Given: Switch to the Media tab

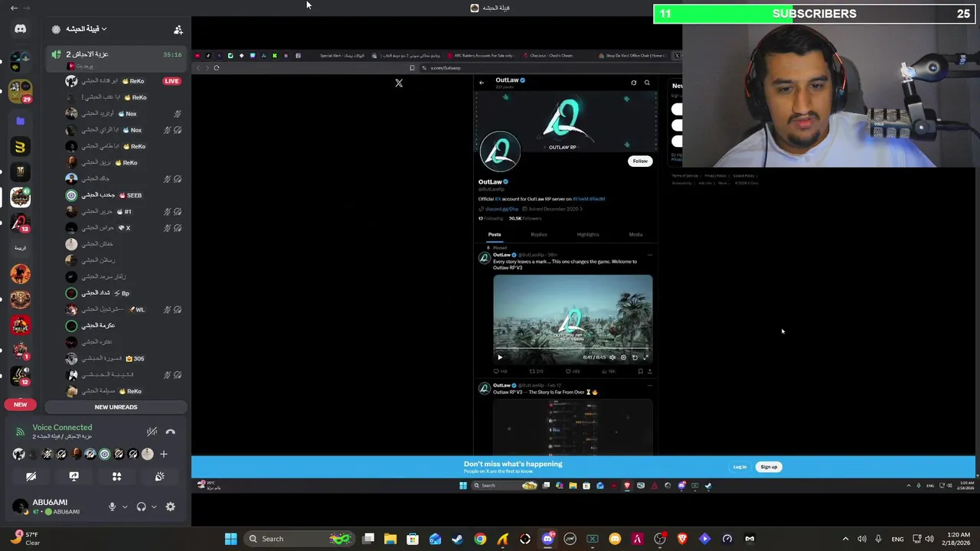Looking at the screenshot, I should (x=635, y=234).
